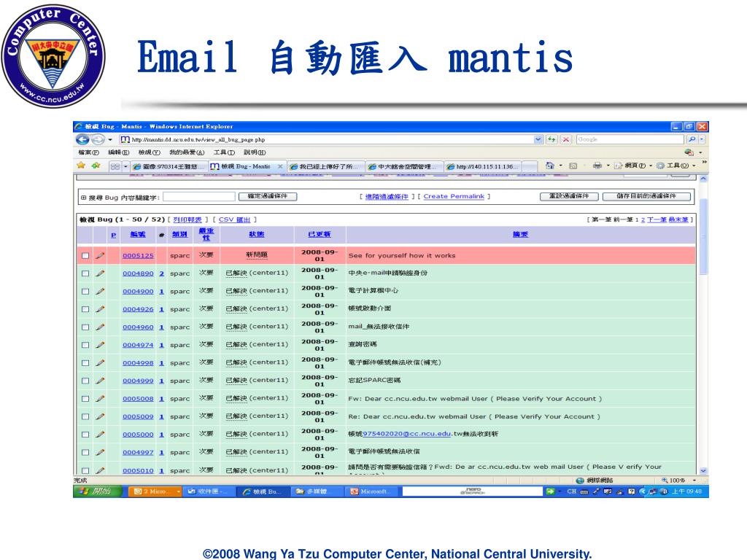The image size is (747, 560).
Task: Click edit pencil for bug 0004960
Action: click(x=100, y=327)
